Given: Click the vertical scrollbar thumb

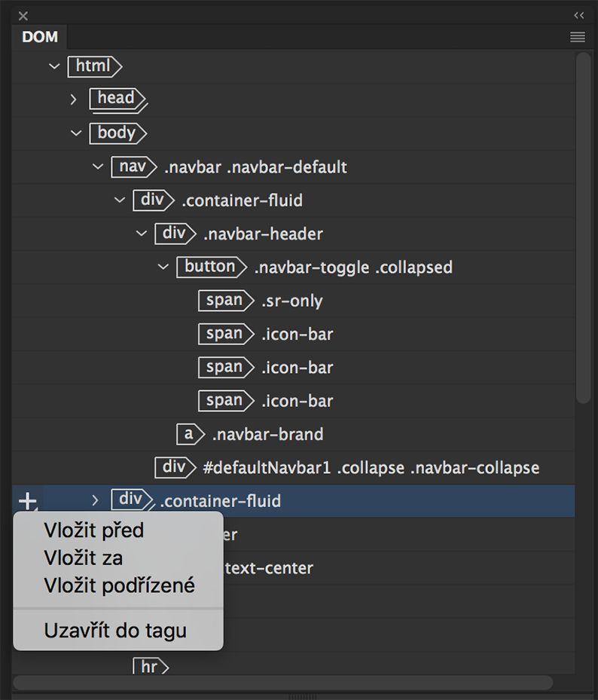Looking at the screenshot, I should pyautogui.click(x=582, y=226).
